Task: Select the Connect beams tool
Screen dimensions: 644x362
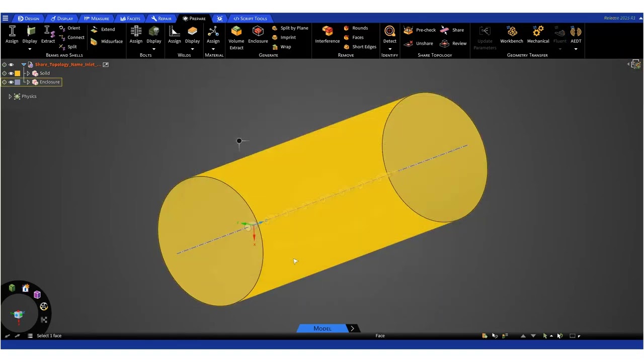Action: tap(71, 37)
